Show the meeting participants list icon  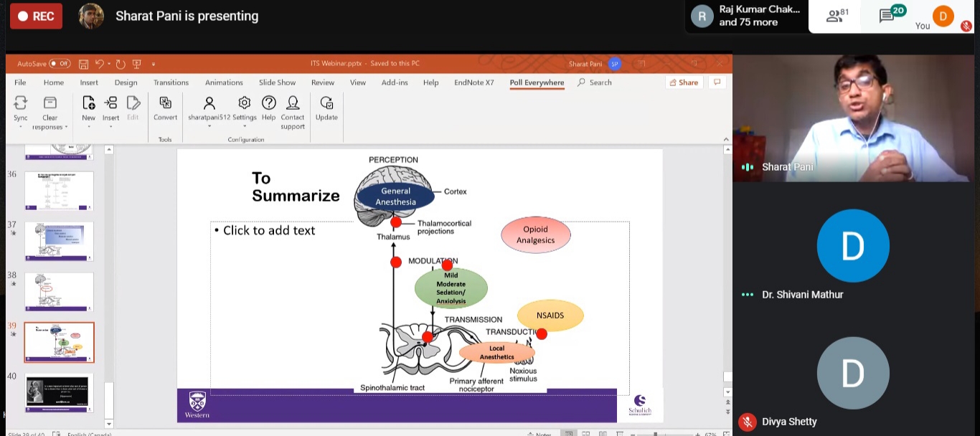[834, 16]
